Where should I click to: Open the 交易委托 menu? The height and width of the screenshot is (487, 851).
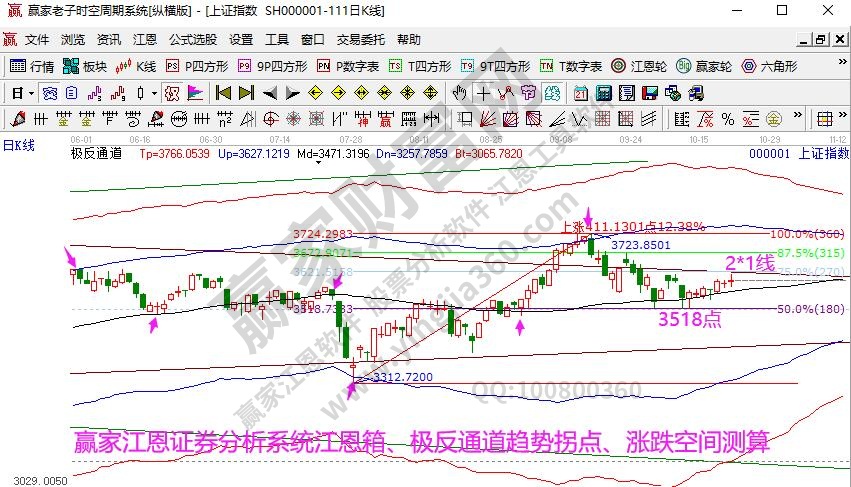point(360,40)
